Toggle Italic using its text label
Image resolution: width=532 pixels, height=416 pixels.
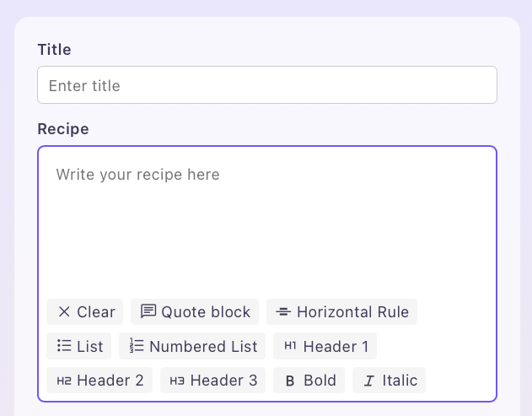coord(400,381)
